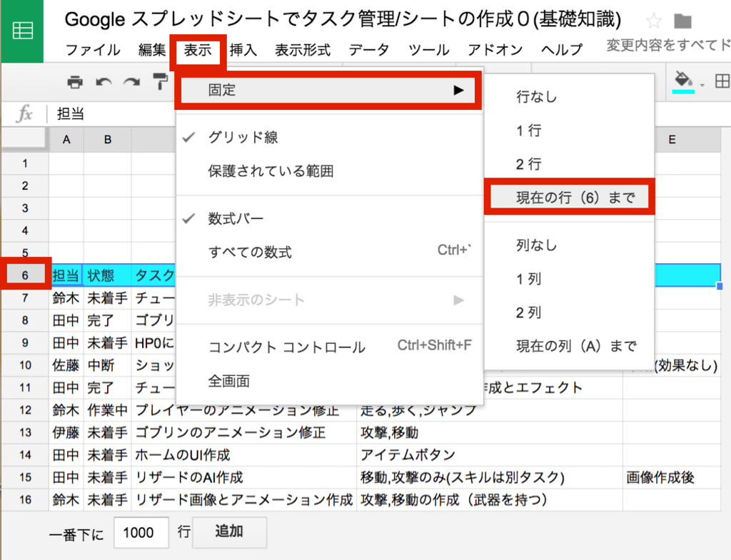Open the ツール menu

coord(428,50)
